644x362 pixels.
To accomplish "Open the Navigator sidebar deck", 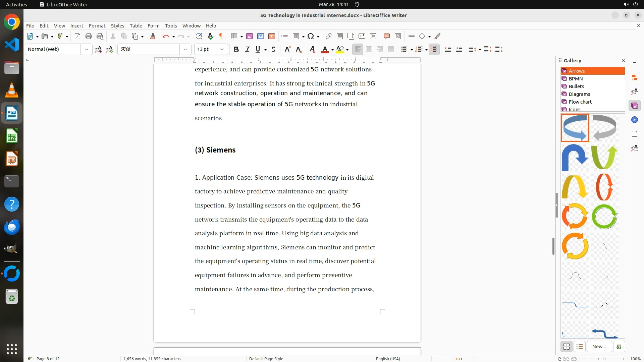I will 634,120.
